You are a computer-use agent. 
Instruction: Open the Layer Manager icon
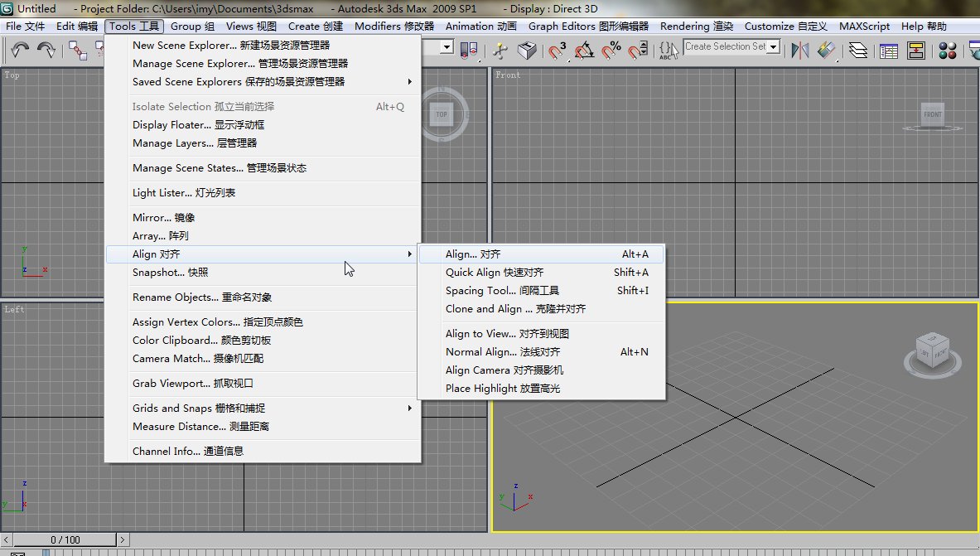858,50
